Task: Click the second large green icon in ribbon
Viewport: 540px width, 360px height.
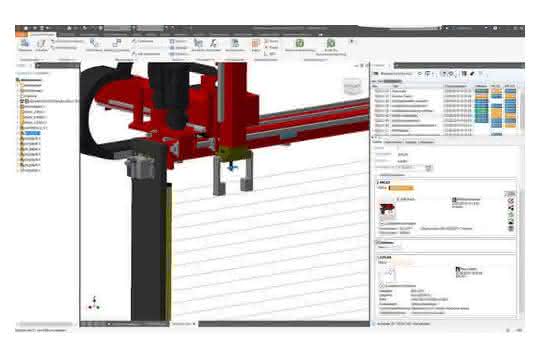Action: pyautogui.click(x=331, y=43)
